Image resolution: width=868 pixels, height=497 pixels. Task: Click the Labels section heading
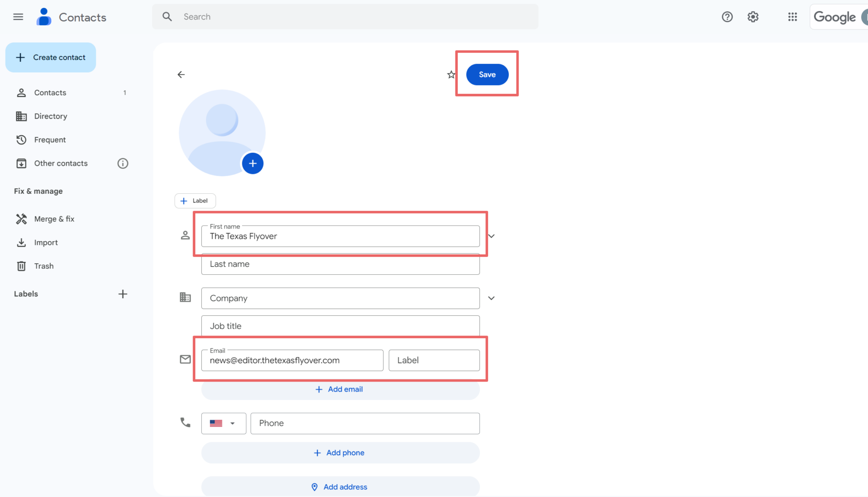26,294
